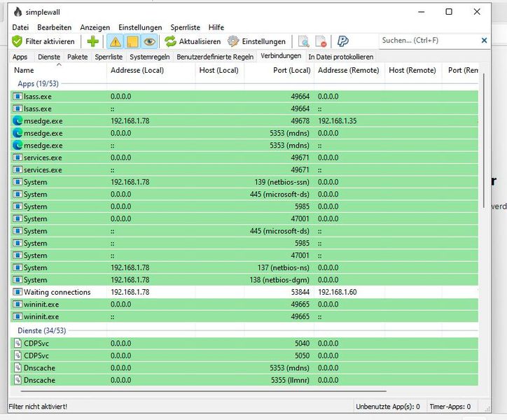Toggle the warning triangle notifications icon

(116, 41)
